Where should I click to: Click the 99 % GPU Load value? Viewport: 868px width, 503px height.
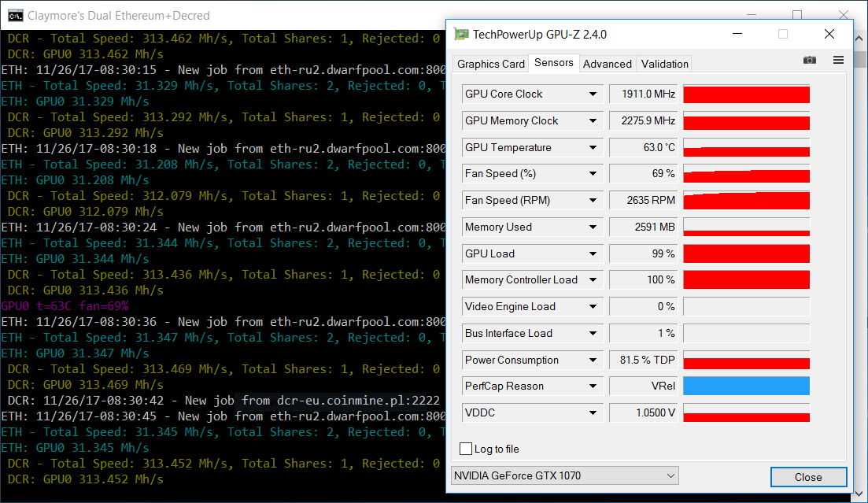(x=644, y=253)
